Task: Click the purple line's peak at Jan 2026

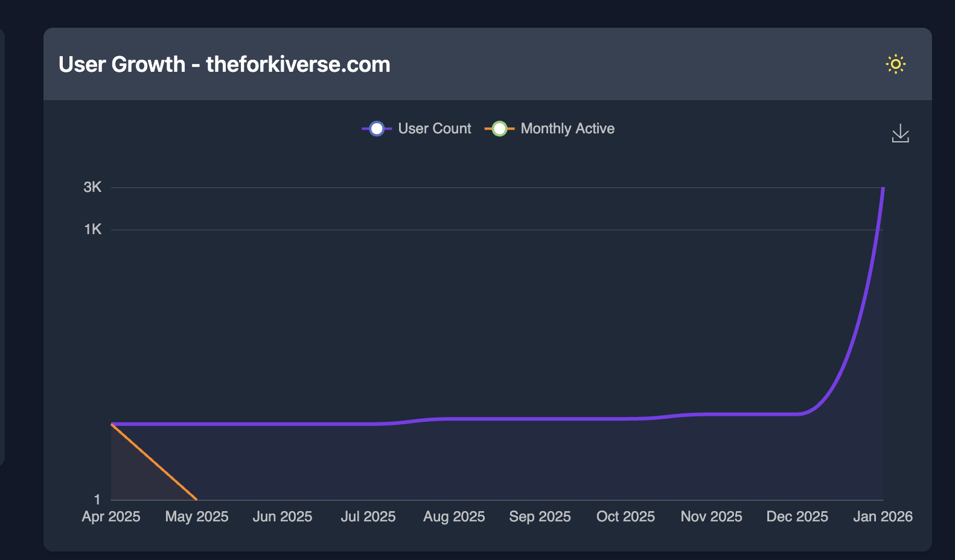Action: point(883,189)
